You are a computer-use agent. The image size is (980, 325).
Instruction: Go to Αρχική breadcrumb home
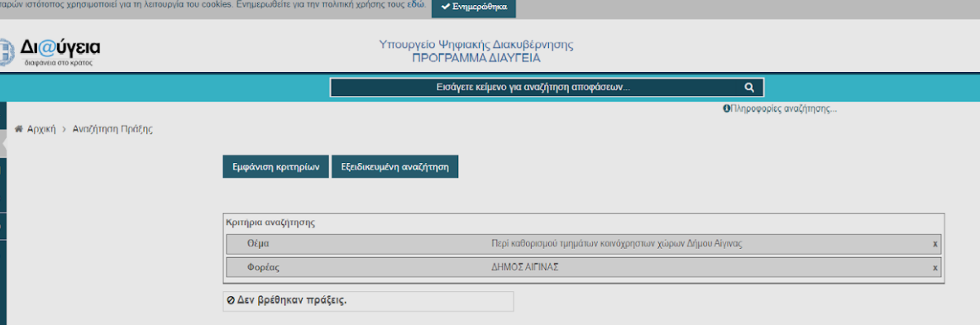(41, 129)
